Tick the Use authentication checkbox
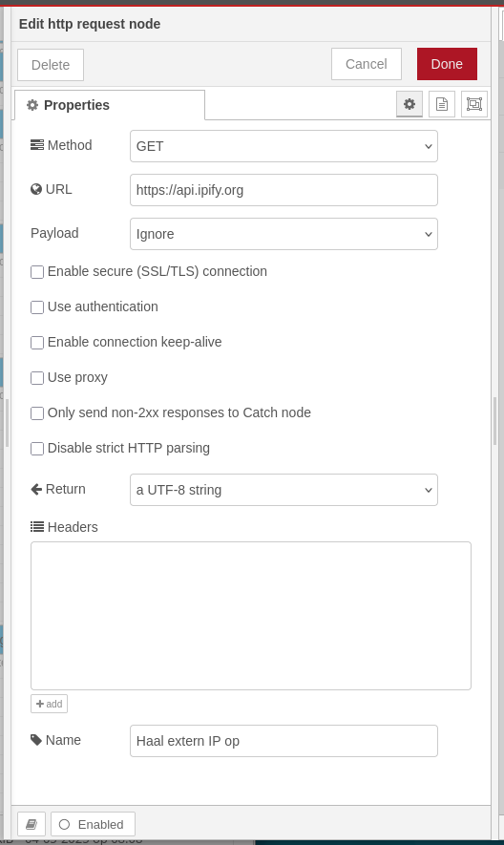The height and width of the screenshot is (845, 504). [x=37, y=307]
